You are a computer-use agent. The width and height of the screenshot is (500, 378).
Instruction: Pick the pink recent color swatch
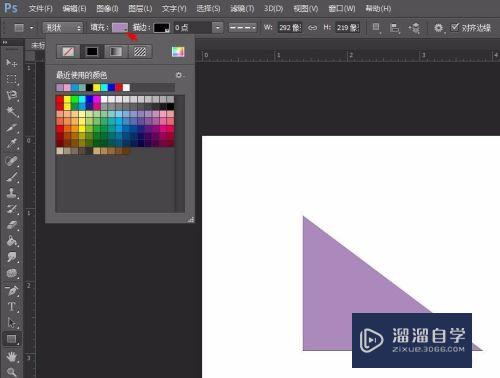(x=67, y=87)
